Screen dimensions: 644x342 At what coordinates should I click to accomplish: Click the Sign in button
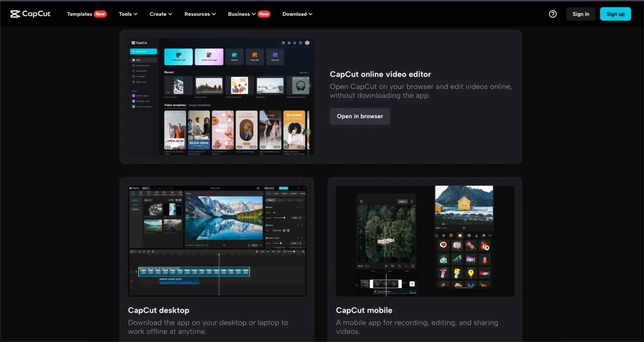click(581, 14)
